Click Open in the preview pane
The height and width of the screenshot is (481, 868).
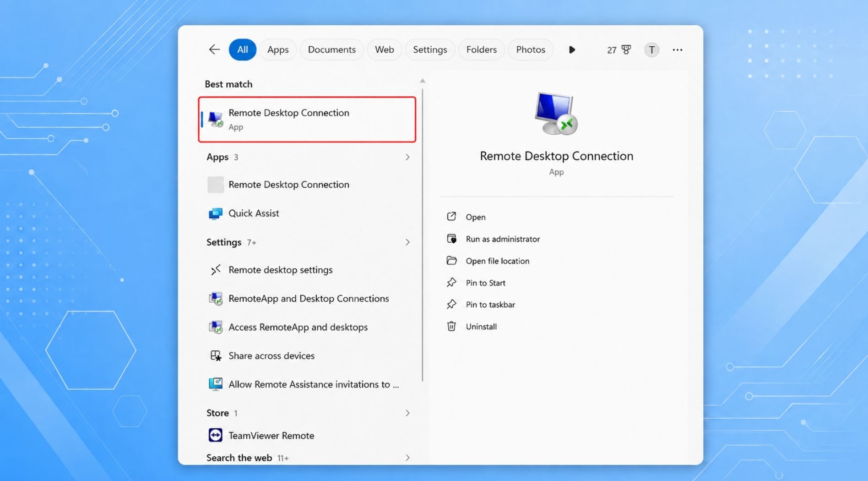(x=475, y=217)
